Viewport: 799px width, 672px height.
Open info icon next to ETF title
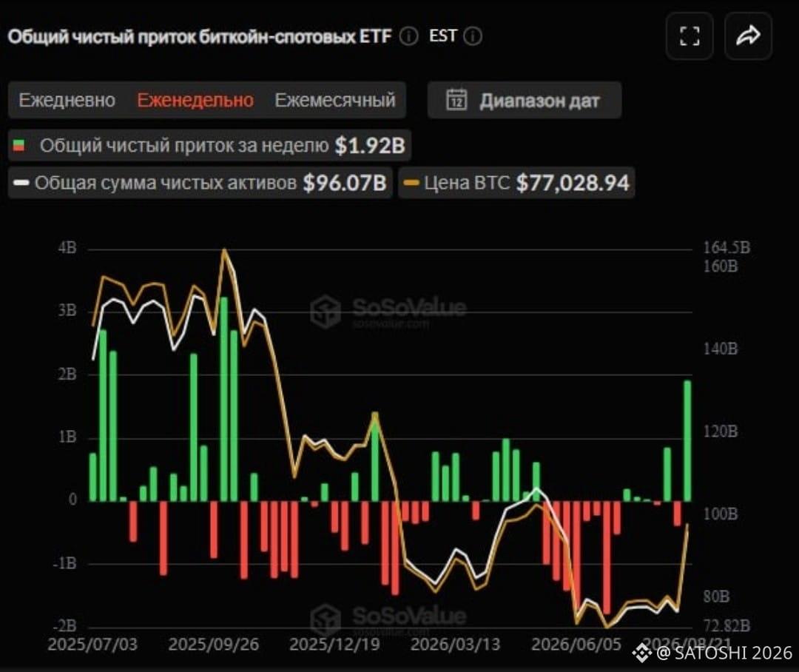tap(408, 36)
